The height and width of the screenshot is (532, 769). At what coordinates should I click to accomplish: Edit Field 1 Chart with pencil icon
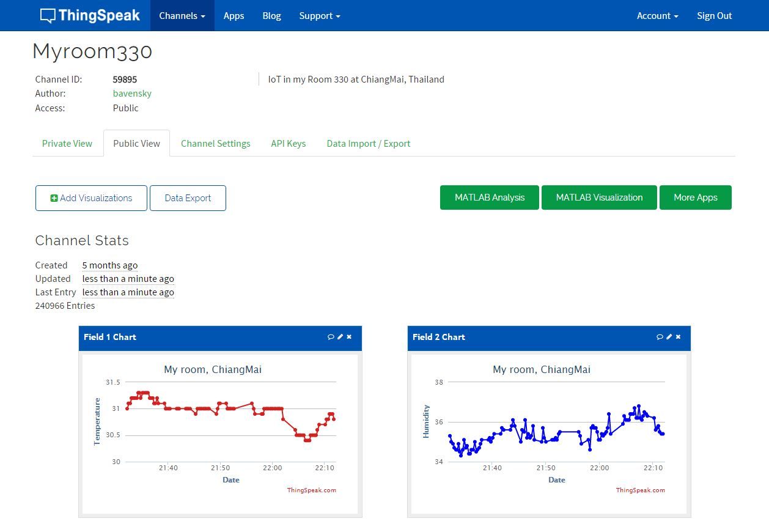340,337
